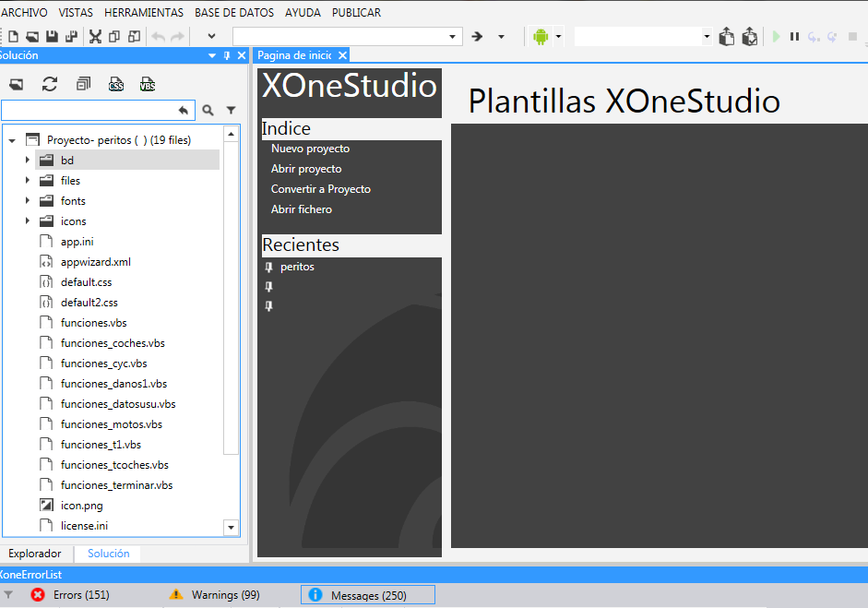
Task: Refresh the solution tree
Action: [50, 84]
